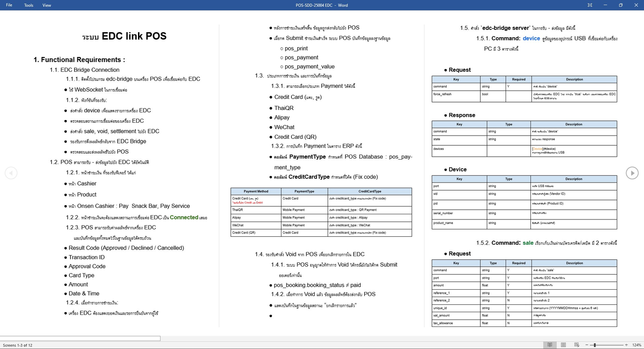Click the auto-hide reading toolbar icon

coord(590,5)
